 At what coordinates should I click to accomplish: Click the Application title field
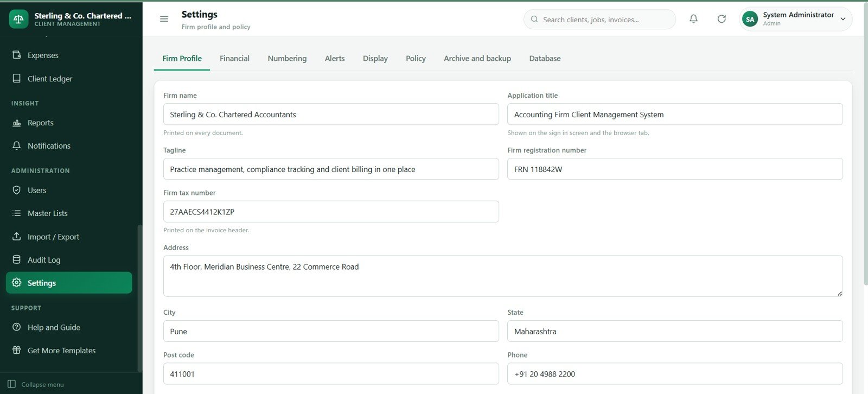[675, 115]
